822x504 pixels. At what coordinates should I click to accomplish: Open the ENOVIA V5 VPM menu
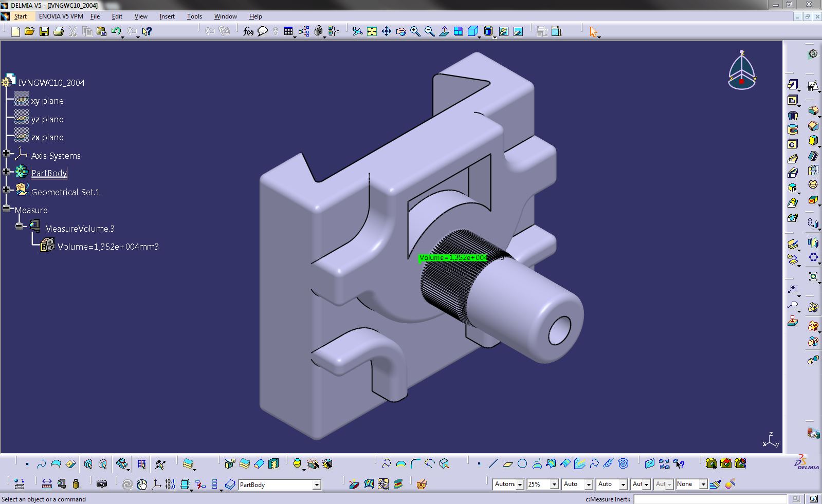[61, 16]
